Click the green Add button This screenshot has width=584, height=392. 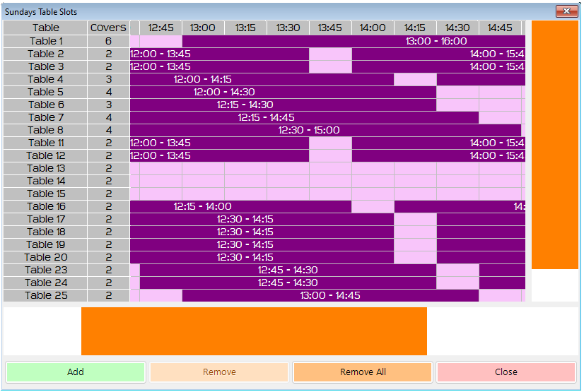click(x=76, y=372)
